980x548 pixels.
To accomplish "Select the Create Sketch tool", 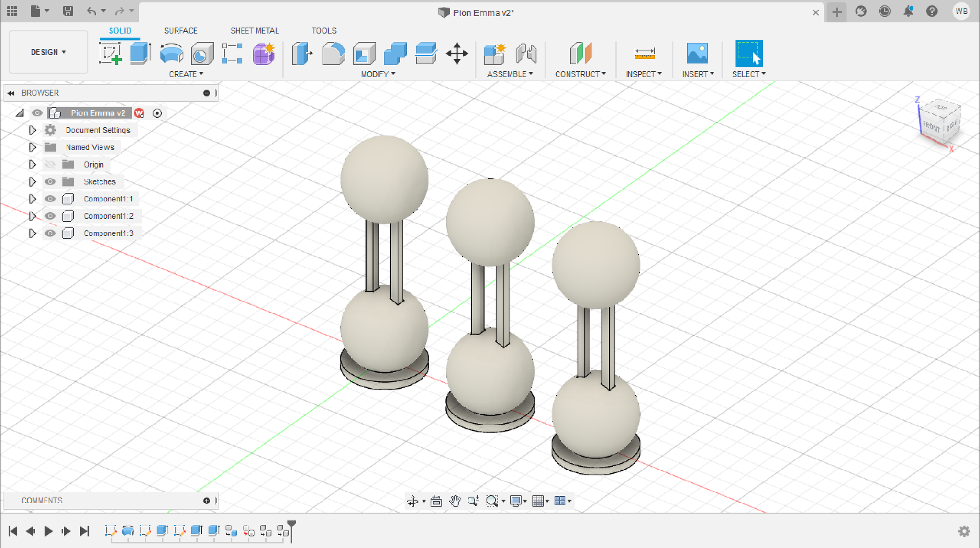I will point(110,53).
